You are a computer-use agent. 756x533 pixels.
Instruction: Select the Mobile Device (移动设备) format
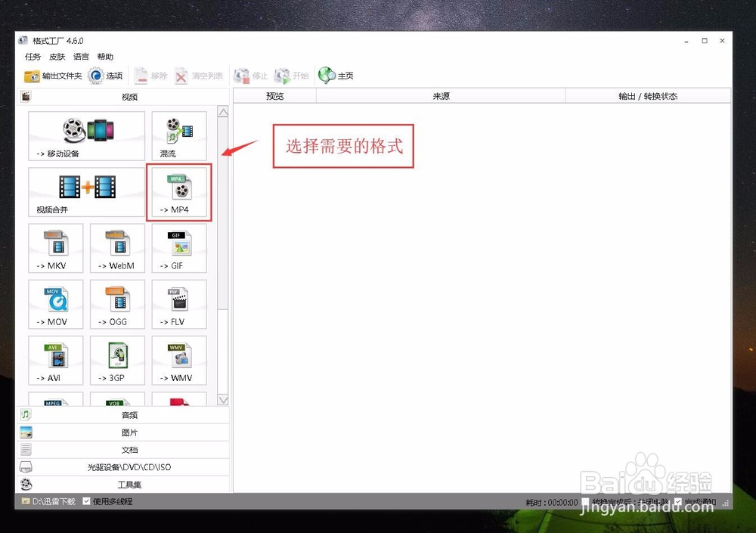coord(85,136)
